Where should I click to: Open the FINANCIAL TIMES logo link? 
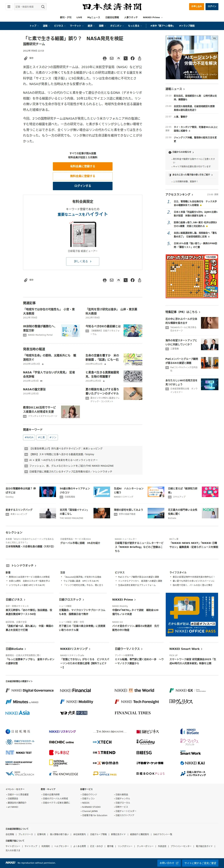click(x=133, y=713)
